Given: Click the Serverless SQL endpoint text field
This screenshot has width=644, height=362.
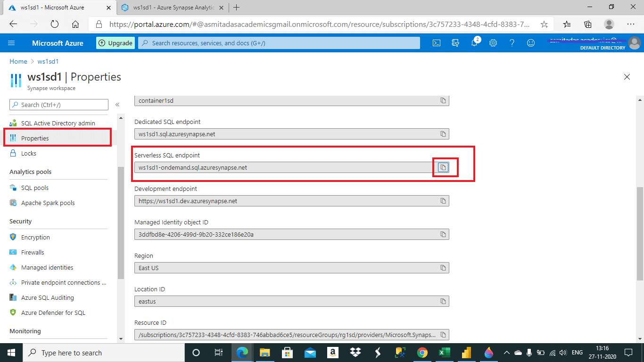Looking at the screenshot, I should click(x=284, y=167).
